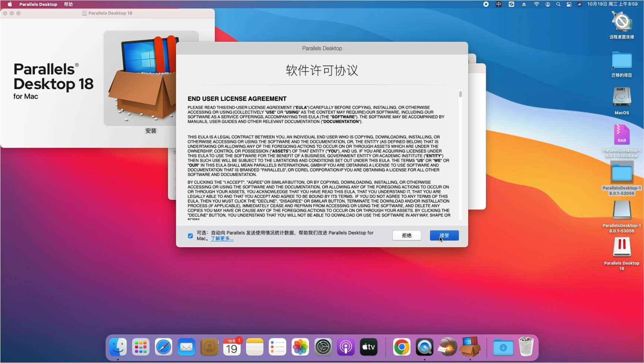Screen dimensions: 644x363
Task: Switch input method via 中 menu bar icon
Action: click(x=499, y=4)
